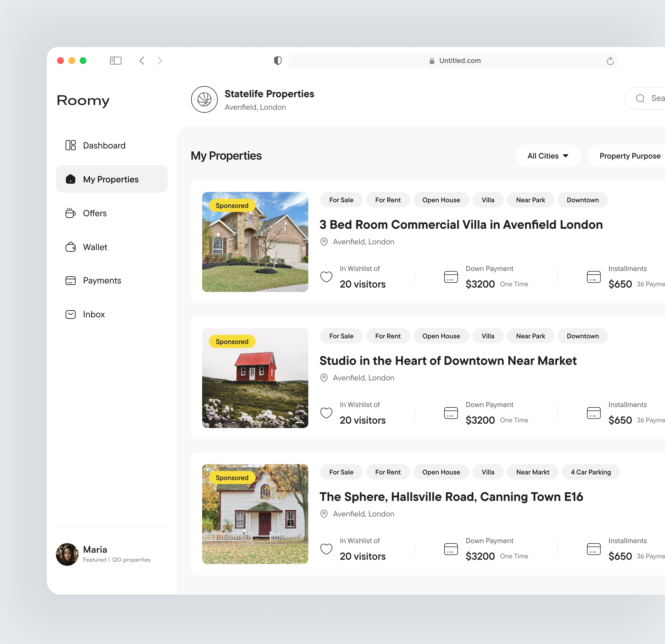Click Maria's profile avatar
Viewport: 665px width, 644px height.
tap(67, 555)
